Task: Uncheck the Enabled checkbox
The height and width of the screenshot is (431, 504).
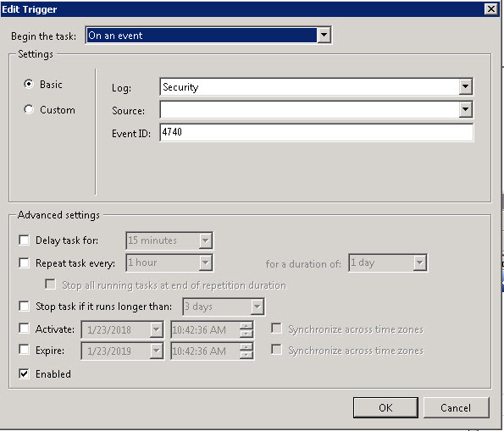Action: point(24,373)
